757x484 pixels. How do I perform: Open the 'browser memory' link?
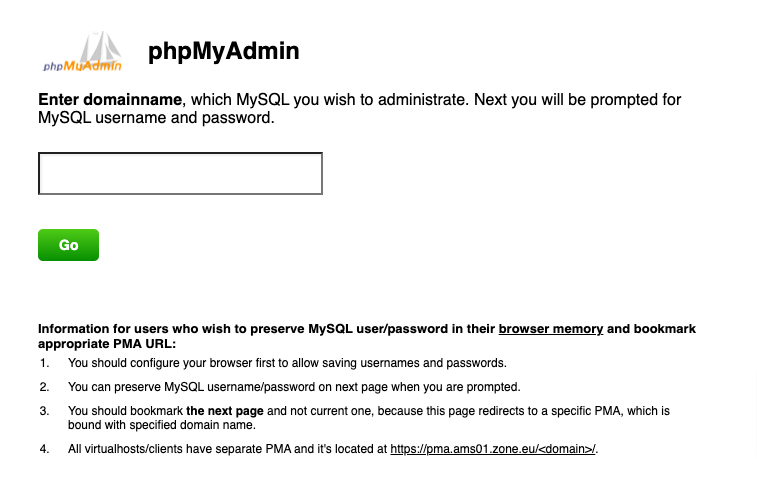coord(550,328)
